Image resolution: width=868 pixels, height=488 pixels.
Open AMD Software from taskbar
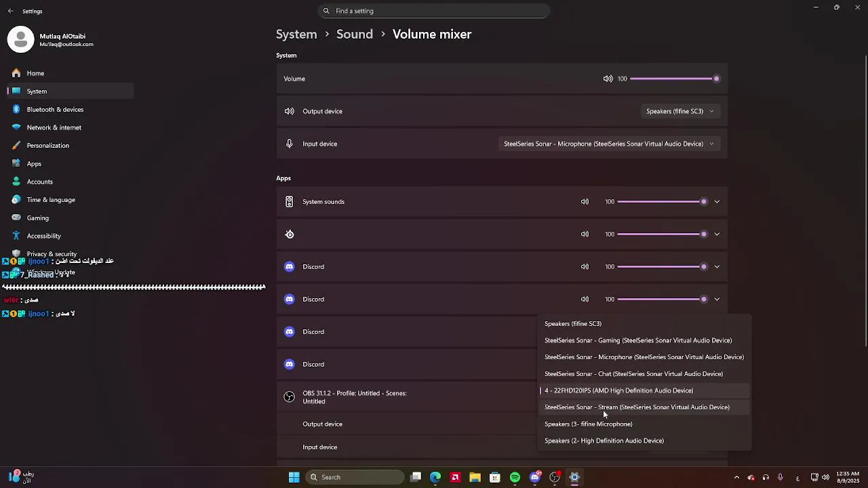pyautogui.click(x=455, y=477)
